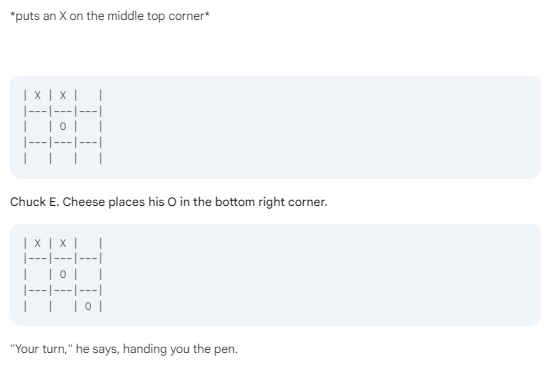Click the empty top-right cell of first board

tap(88, 95)
